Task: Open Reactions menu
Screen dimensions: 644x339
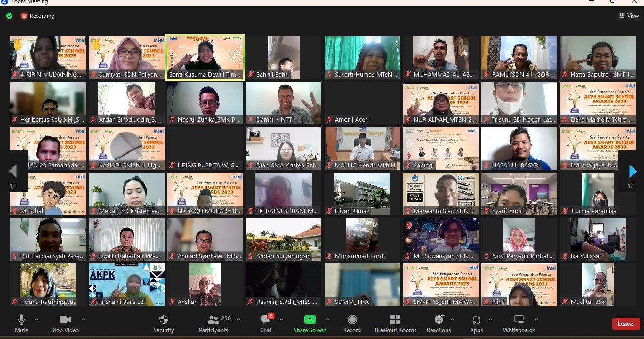Action: [439, 324]
